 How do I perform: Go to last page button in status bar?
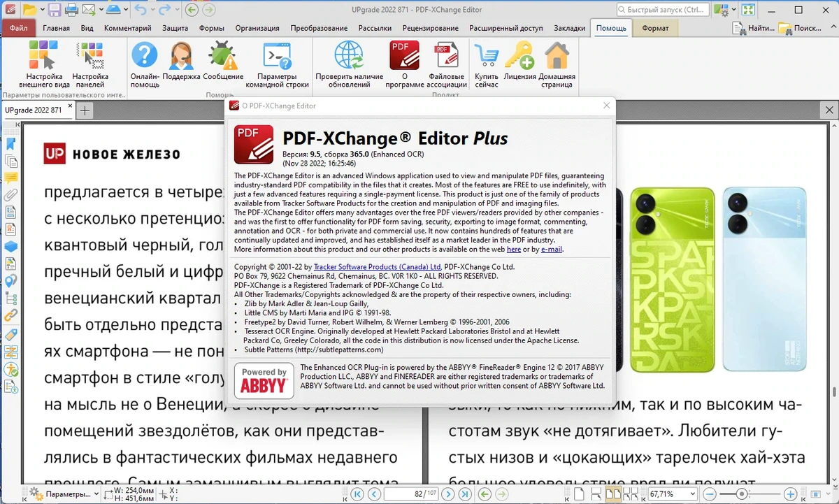click(465, 494)
